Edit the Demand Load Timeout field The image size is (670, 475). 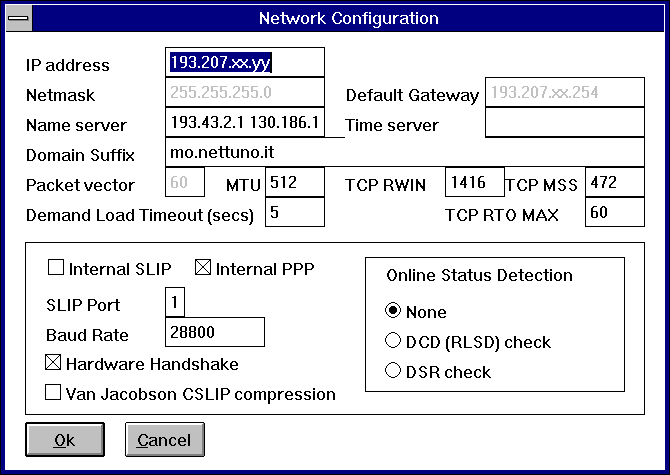[295, 213]
